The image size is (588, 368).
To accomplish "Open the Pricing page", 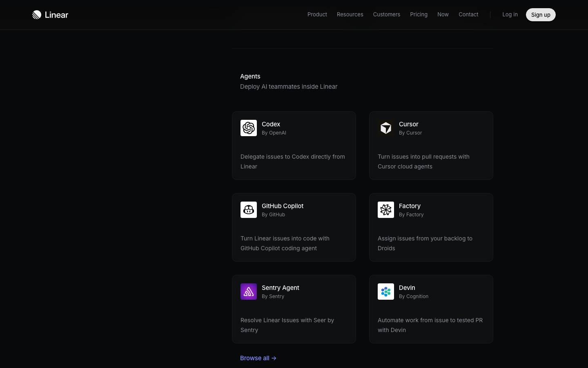I will (x=419, y=14).
